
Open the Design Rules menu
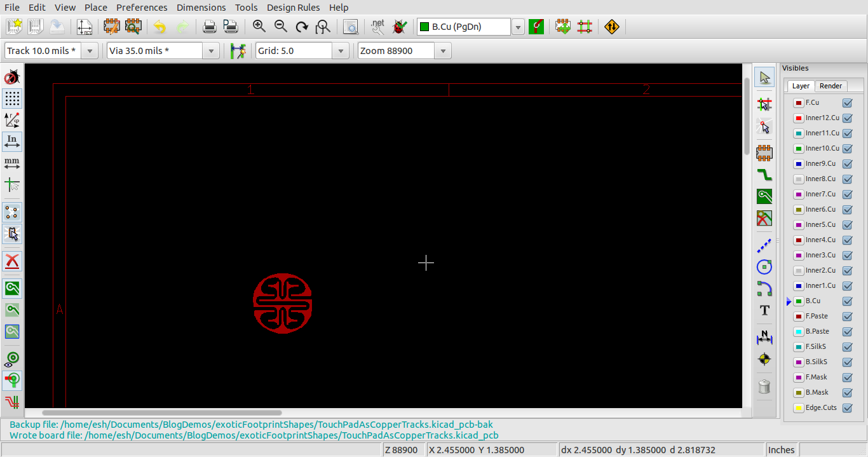(293, 8)
